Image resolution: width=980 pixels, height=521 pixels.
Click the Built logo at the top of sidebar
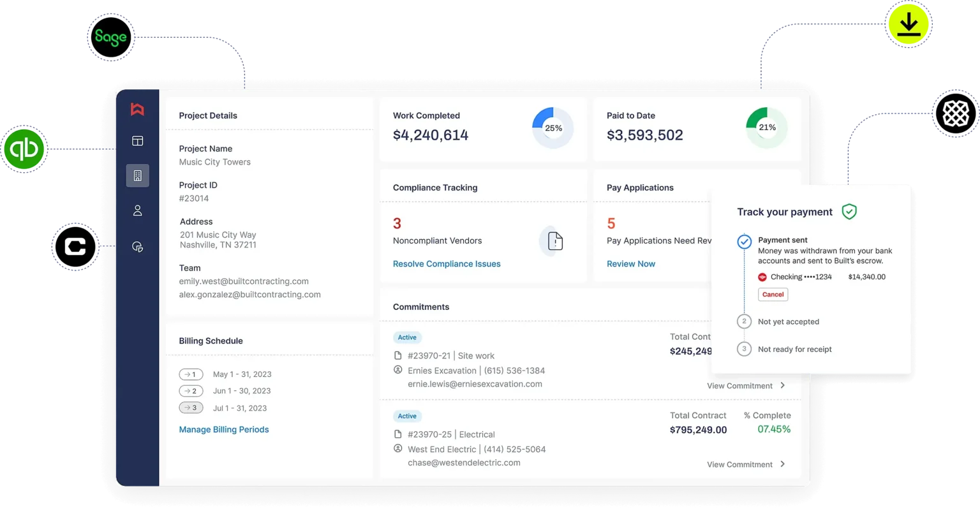click(137, 110)
